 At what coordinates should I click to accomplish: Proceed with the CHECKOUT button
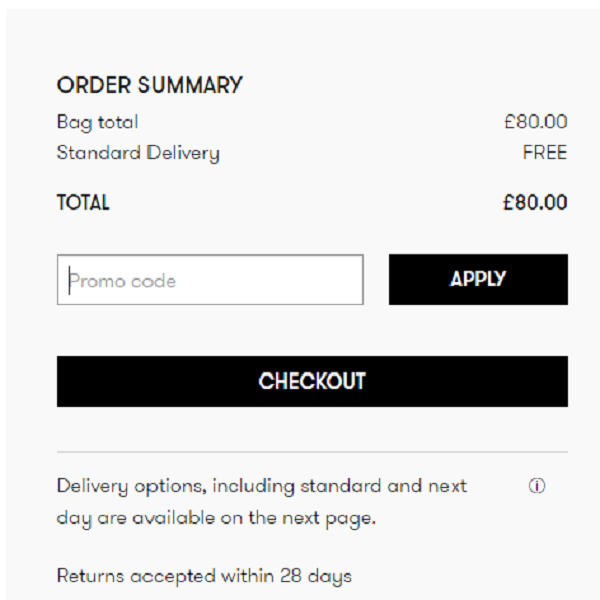pos(312,381)
